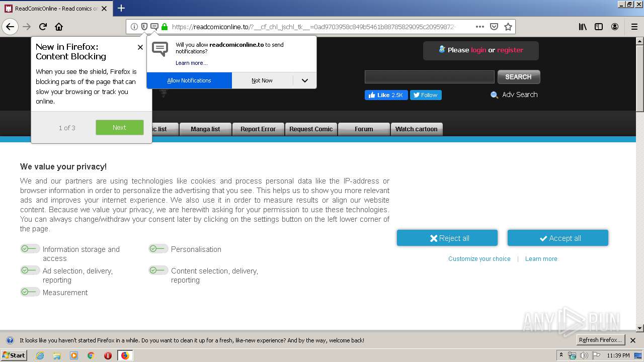This screenshot has height=362, width=644.
Task: Click Next in Content Blocking tour
Action: tap(120, 128)
